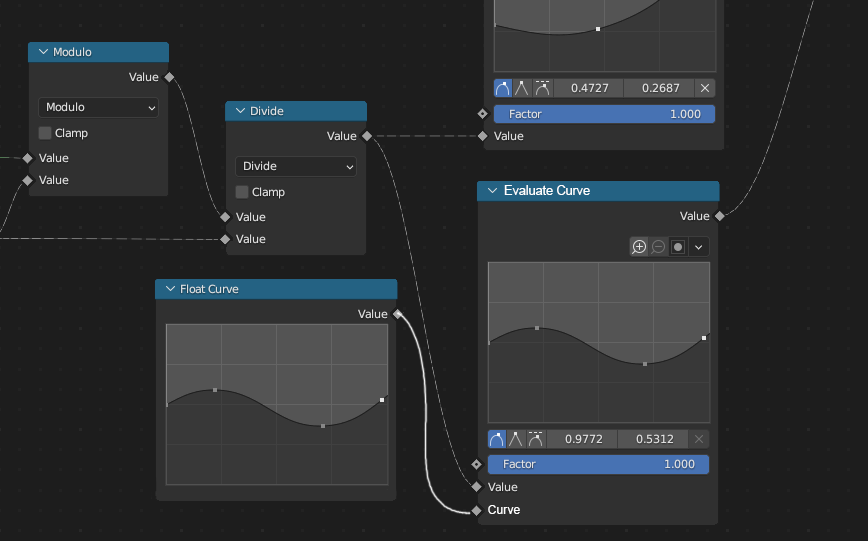This screenshot has height=541, width=868.
Task: Click Evaluate Curve Factor input socket
Action: (x=477, y=464)
